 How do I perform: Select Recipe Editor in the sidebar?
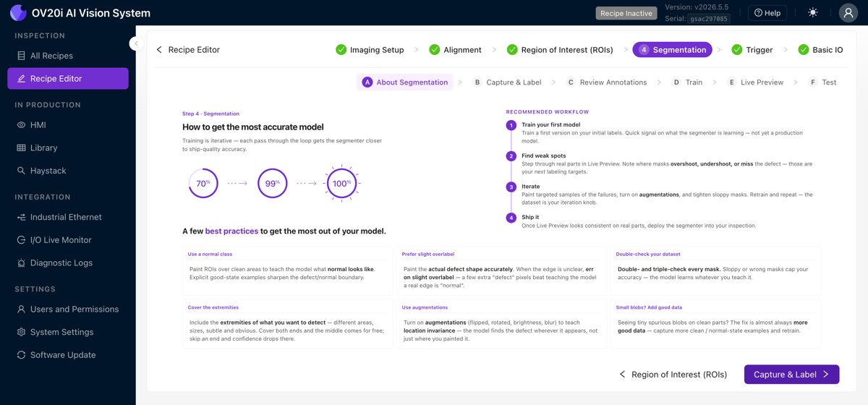pyautogui.click(x=68, y=79)
